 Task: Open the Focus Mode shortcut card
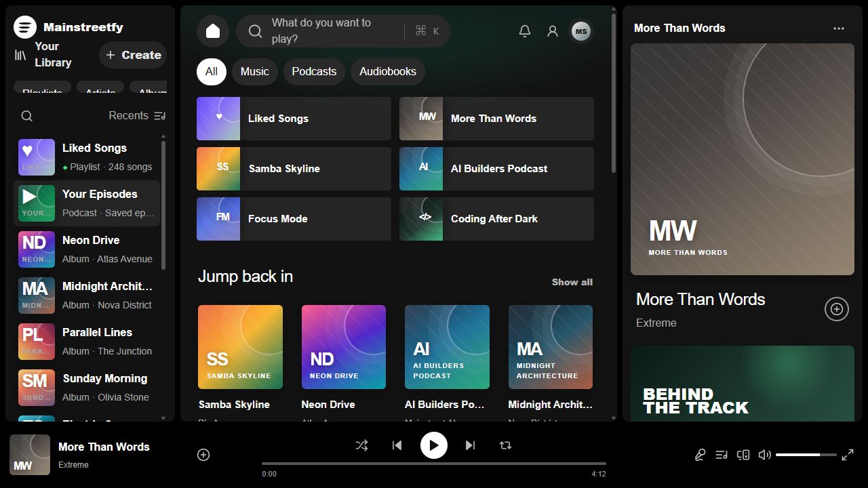pyautogui.click(x=294, y=219)
